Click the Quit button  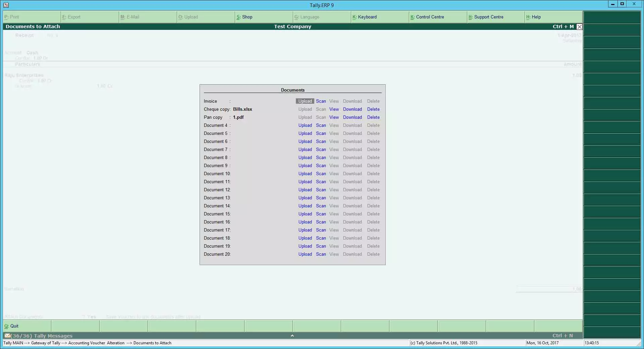(x=27, y=326)
